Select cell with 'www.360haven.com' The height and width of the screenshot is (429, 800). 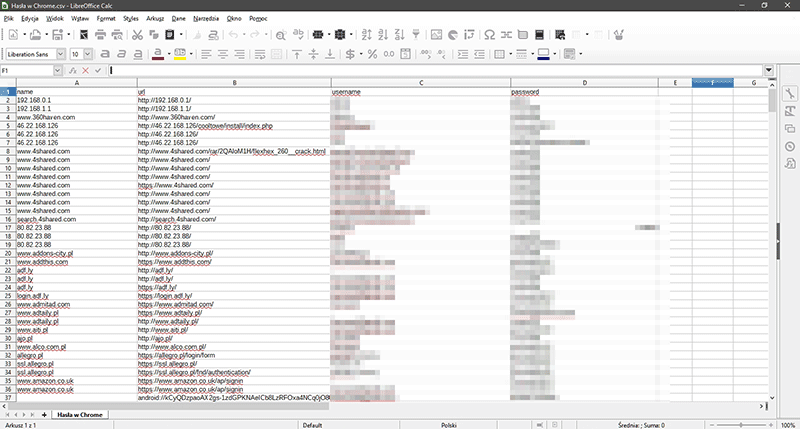(77, 117)
